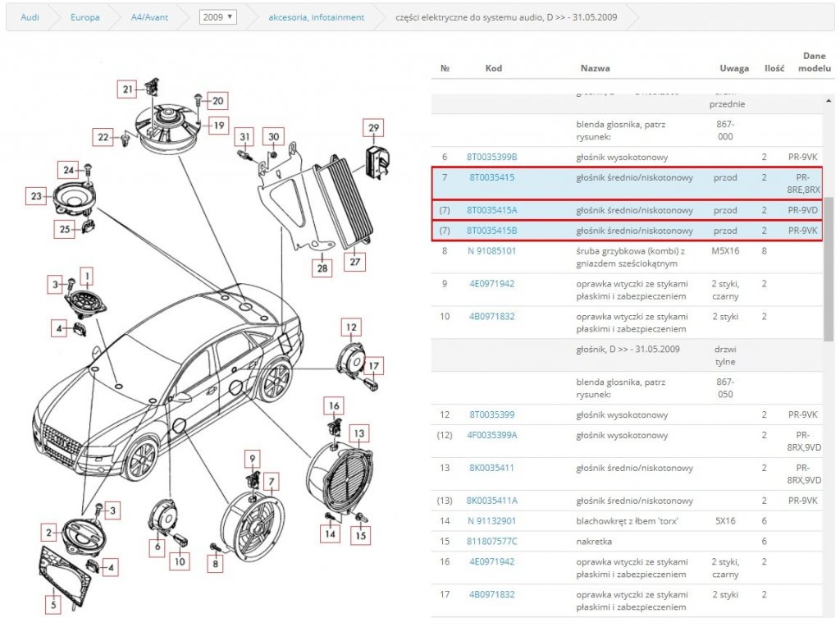This screenshot has height=618, width=840.
Task: Click the scroll up arrow of parts list
Action: point(829,101)
